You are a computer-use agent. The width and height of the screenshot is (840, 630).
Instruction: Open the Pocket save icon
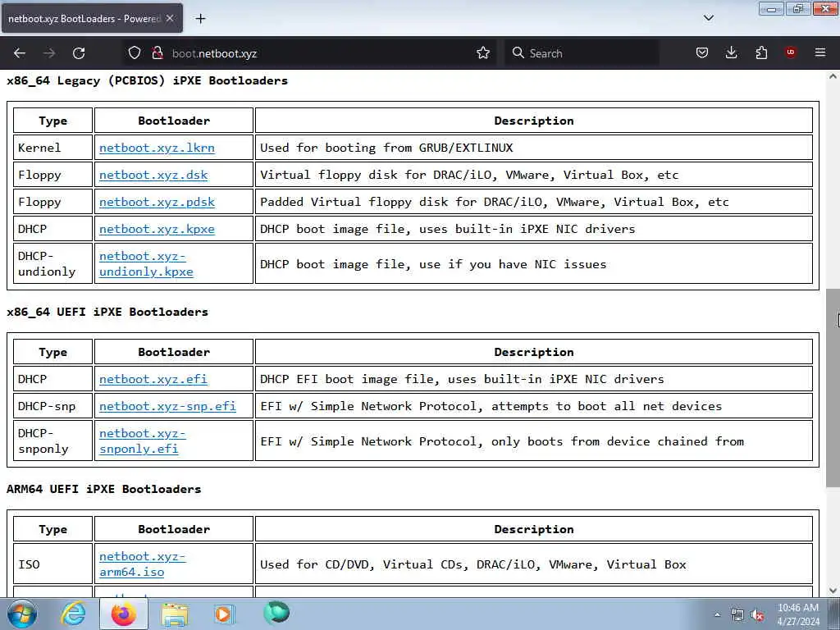tap(702, 53)
